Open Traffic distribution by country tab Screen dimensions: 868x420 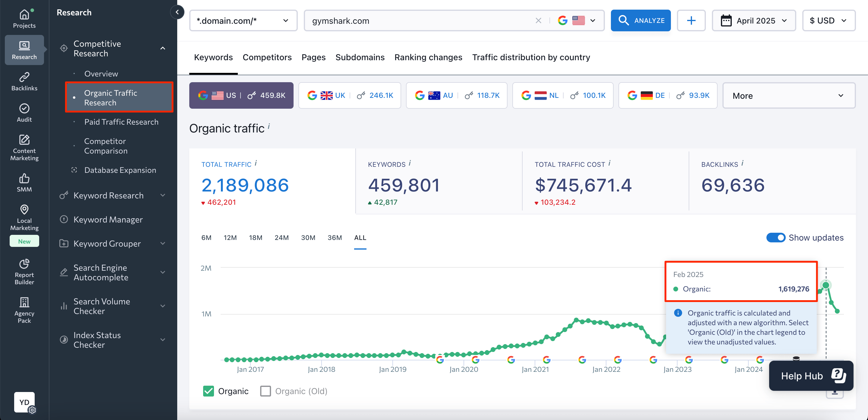pos(531,58)
